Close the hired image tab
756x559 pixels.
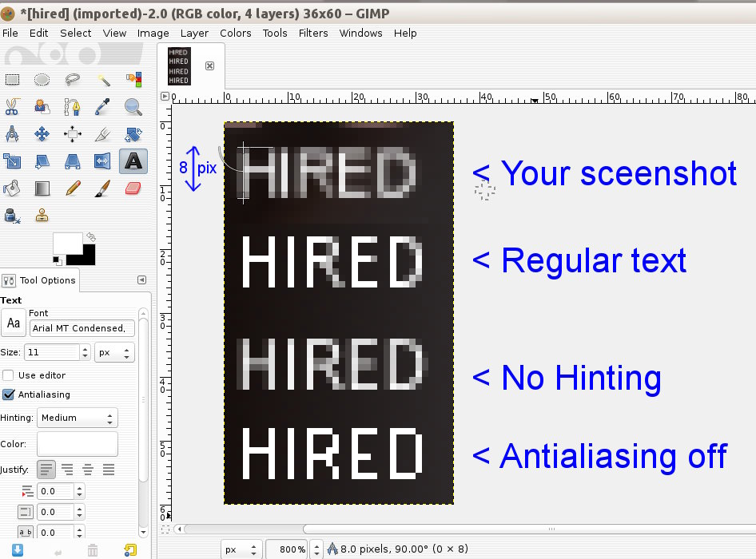209,66
